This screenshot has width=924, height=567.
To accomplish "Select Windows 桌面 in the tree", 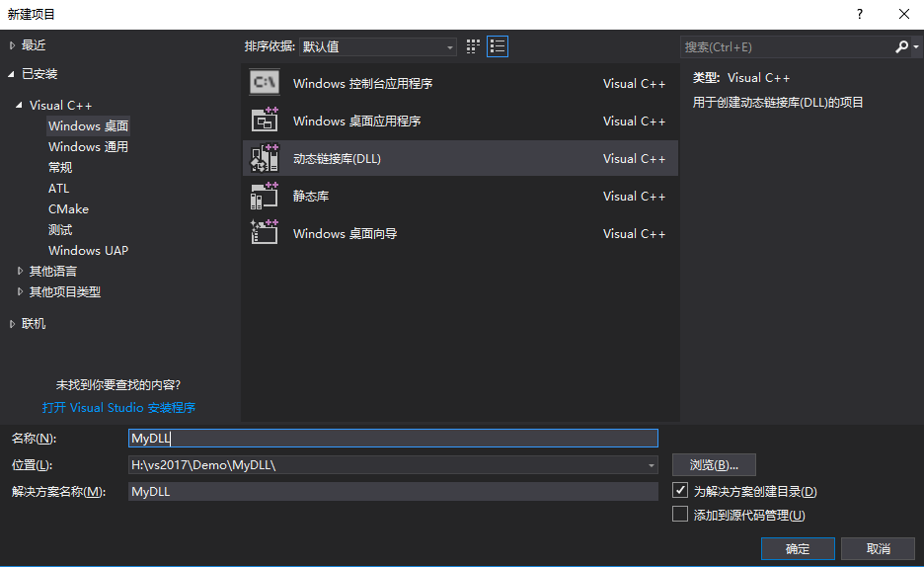I will pyautogui.click(x=89, y=126).
